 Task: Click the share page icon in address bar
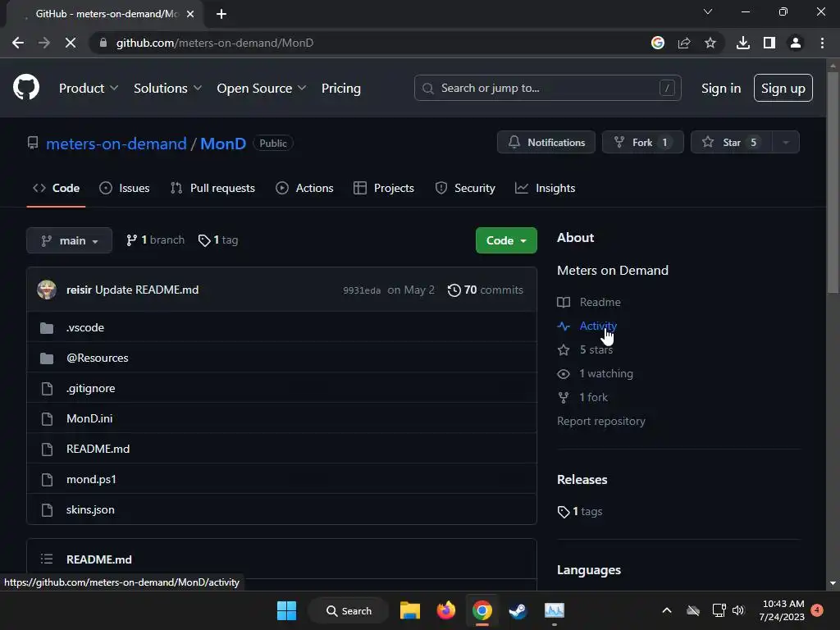[684, 43]
